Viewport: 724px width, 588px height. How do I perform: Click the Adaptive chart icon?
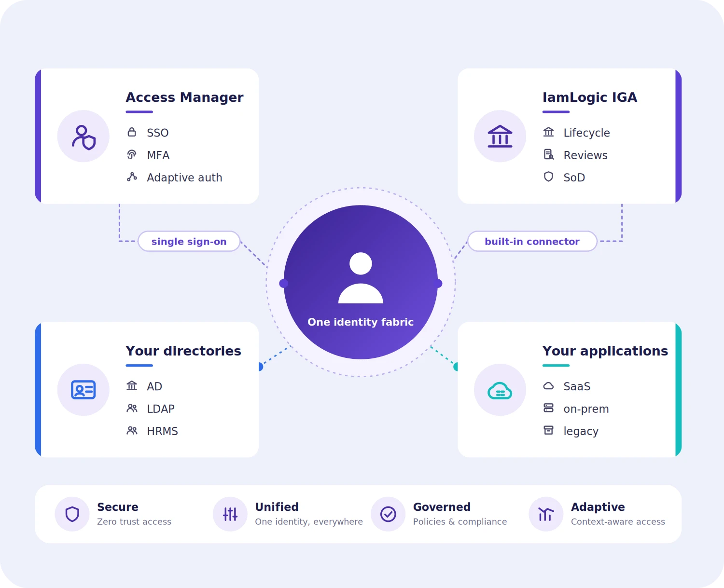click(x=546, y=514)
